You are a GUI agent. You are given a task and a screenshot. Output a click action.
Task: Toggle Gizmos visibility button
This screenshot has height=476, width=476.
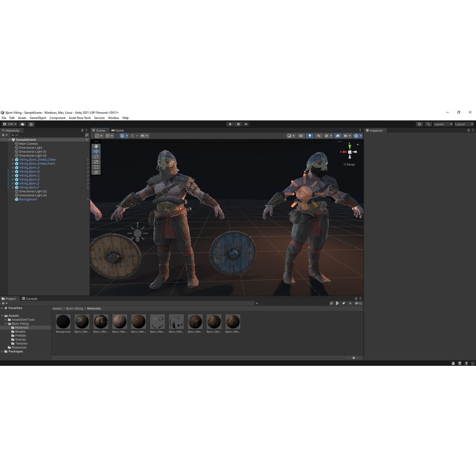tap(356, 136)
